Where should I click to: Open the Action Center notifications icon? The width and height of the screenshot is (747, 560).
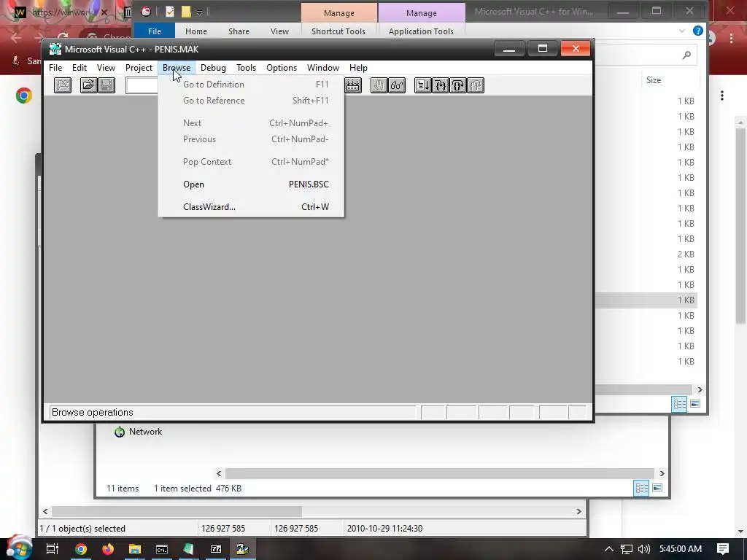[x=723, y=549]
